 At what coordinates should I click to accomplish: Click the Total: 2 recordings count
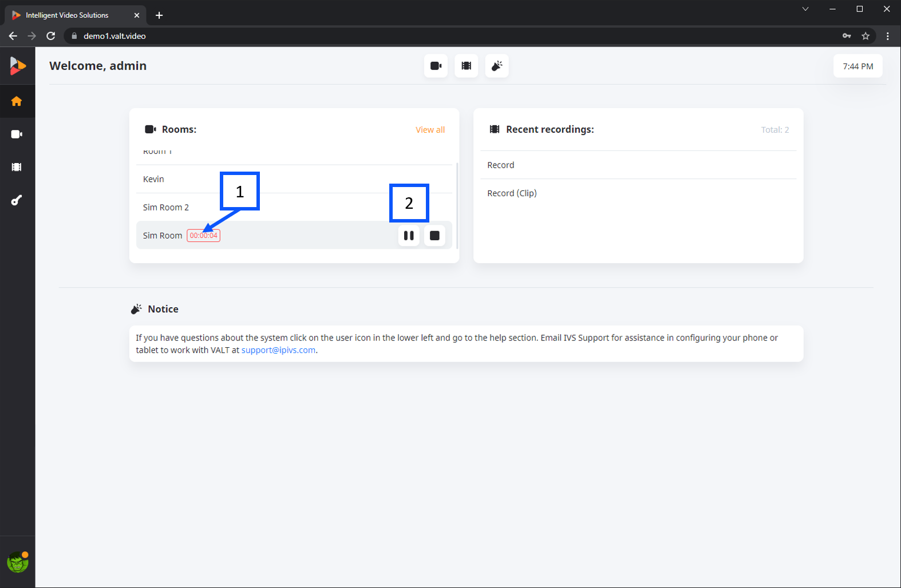(775, 130)
